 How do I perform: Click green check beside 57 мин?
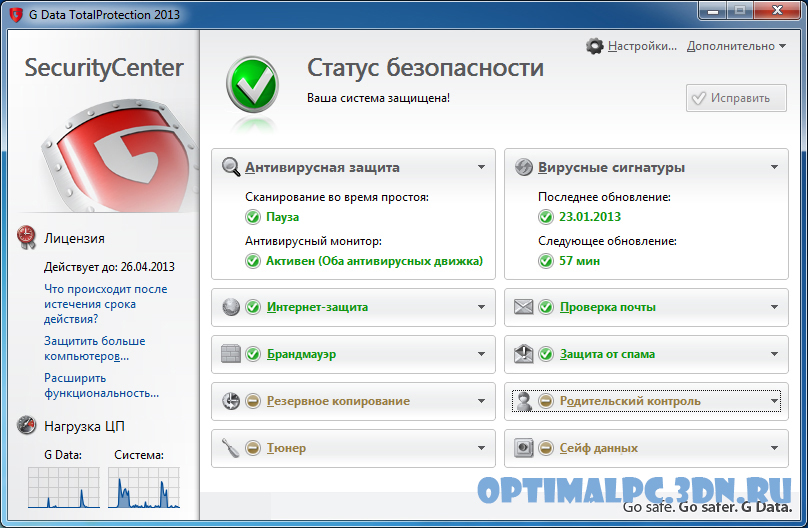546,261
